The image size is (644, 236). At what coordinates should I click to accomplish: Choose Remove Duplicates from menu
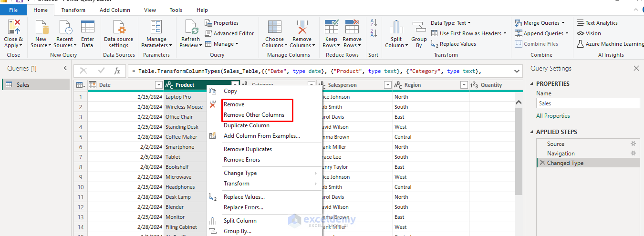(248, 149)
